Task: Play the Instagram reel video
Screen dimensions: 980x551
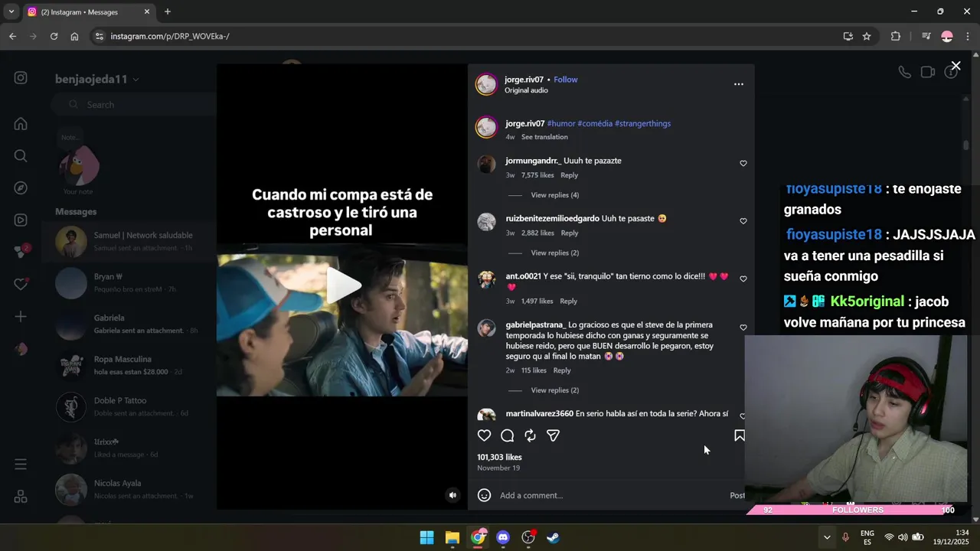Action: click(x=343, y=285)
